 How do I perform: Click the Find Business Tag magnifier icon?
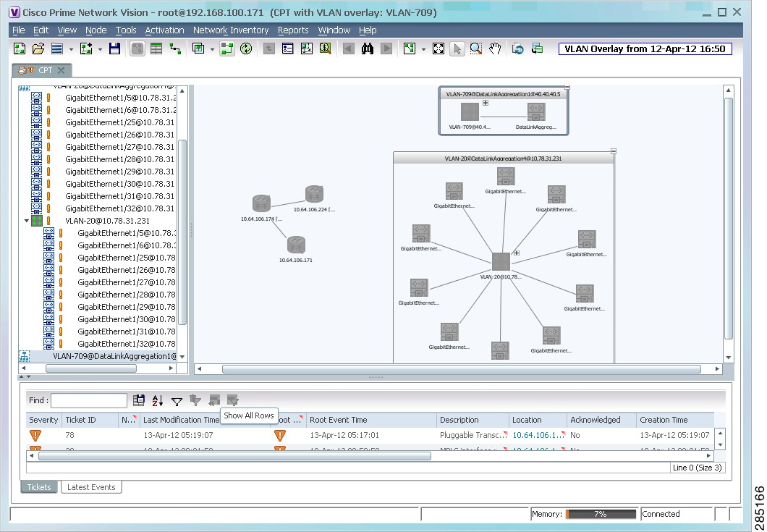click(326, 48)
